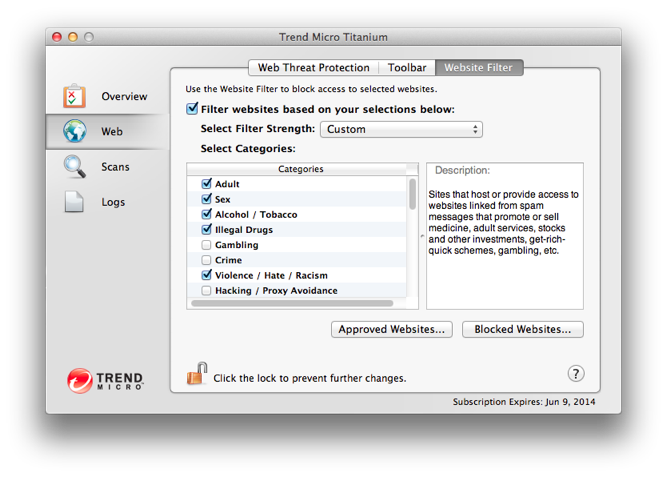Click the categories vertical scrollbar thumb
Screen dimensions: 667x477
coord(412,194)
